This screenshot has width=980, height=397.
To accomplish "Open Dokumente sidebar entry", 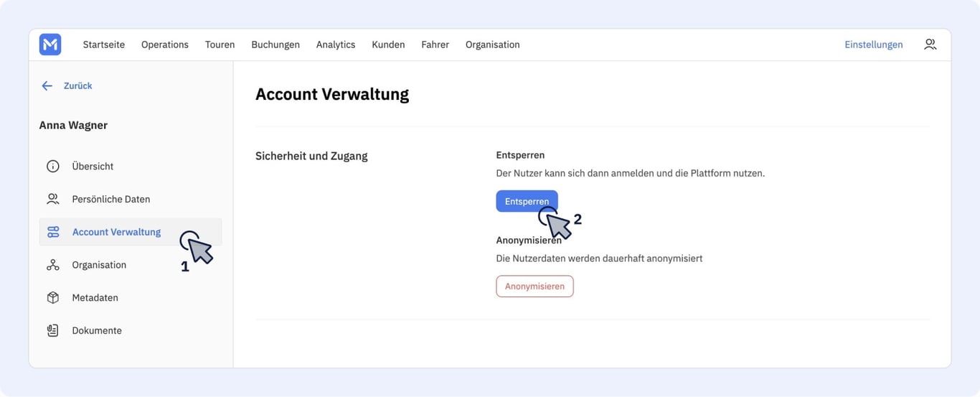I will [x=131, y=330].
